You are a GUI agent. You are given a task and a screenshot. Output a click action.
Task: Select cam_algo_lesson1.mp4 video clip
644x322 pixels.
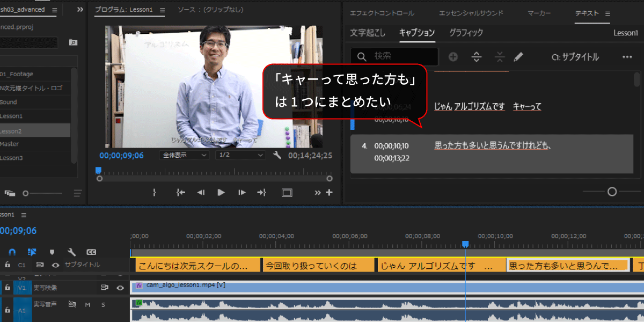pos(387,287)
